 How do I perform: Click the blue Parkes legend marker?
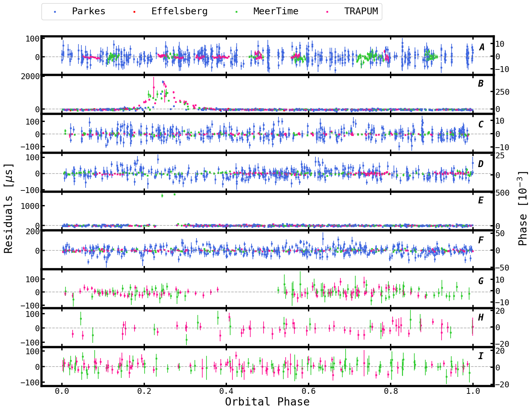55,12
